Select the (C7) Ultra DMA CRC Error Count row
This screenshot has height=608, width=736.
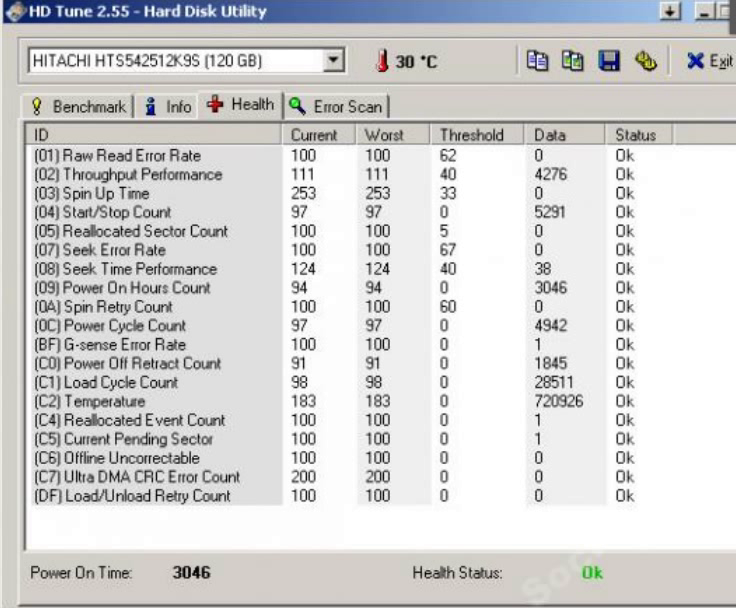point(380,477)
